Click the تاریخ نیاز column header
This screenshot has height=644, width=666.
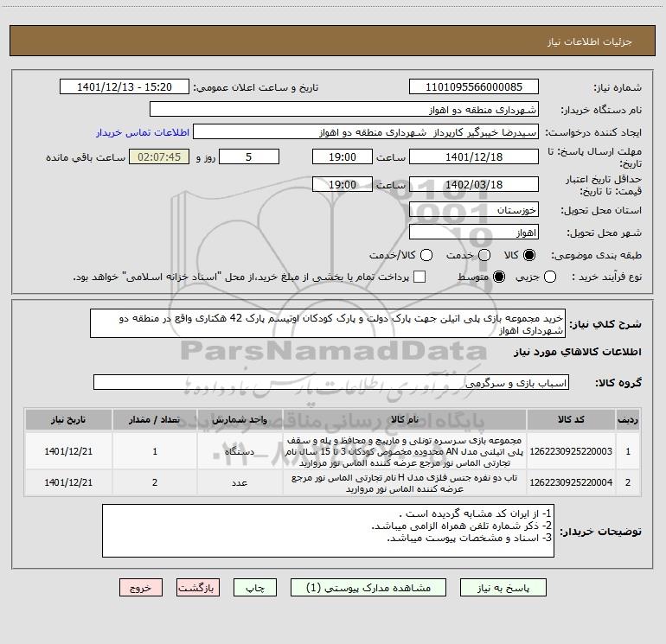coord(68,419)
